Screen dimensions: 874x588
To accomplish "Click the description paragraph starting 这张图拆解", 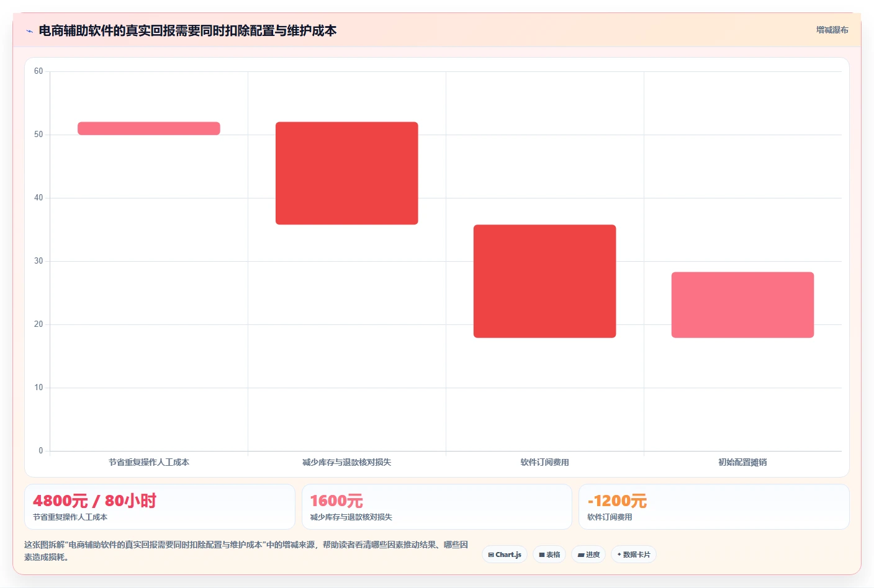I will (x=246, y=551).
